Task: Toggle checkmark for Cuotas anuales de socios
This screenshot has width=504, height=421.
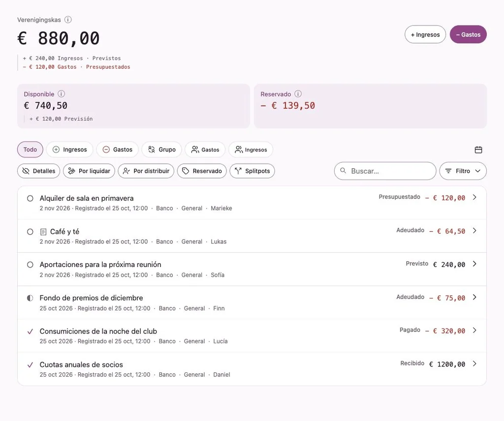Action: (30, 365)
